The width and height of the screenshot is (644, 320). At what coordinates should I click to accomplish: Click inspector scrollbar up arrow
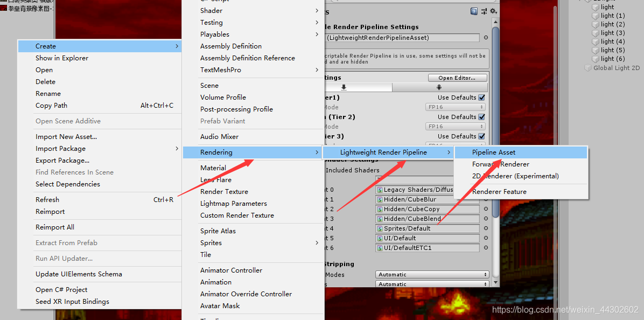point(495,23)
